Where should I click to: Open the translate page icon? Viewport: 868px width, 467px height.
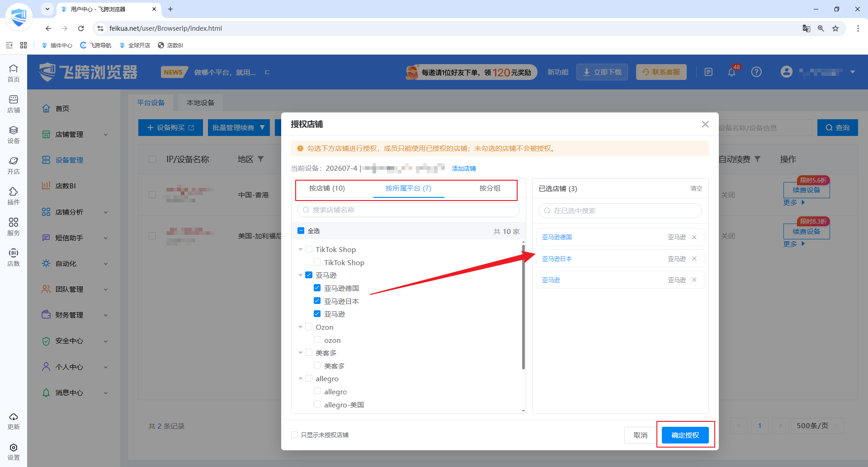coord(807,28)
